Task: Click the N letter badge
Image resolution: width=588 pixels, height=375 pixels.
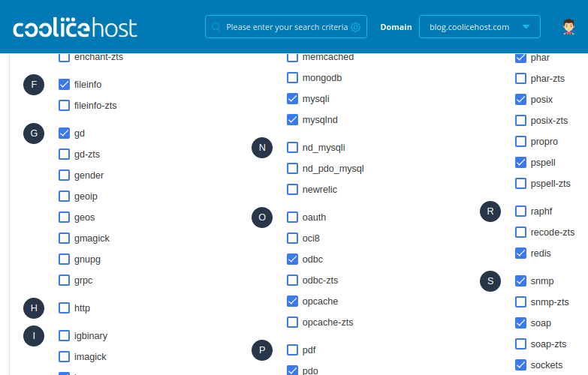Action: click(x=262, y=148)
